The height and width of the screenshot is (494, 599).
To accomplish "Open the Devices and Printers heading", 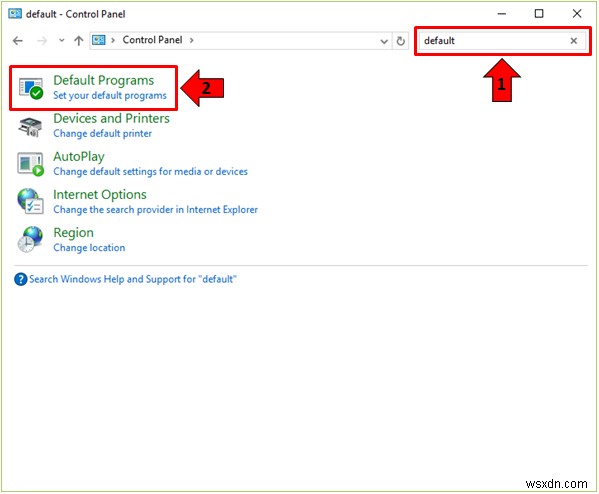I will pos(112,118).
